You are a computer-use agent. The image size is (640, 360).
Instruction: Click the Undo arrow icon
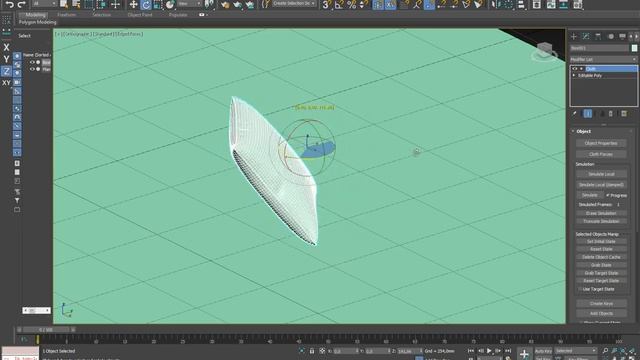pos(9,4)
